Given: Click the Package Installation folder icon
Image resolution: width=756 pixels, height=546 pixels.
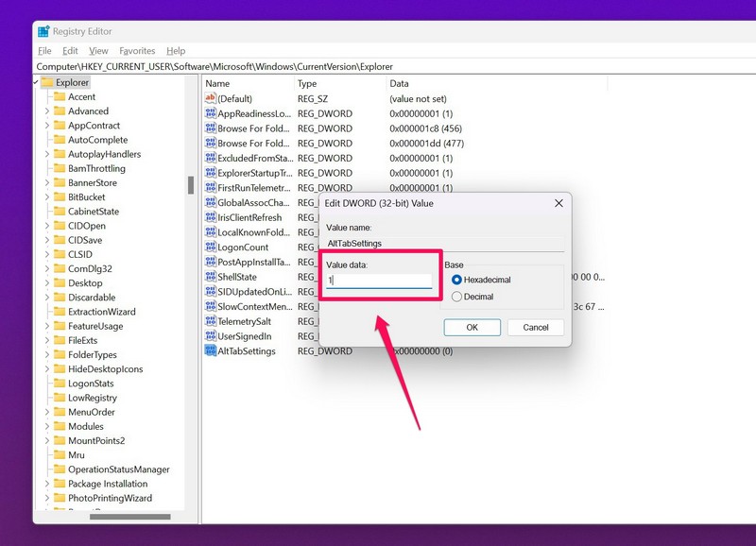Looking at the screenshot, I should 60,484.
